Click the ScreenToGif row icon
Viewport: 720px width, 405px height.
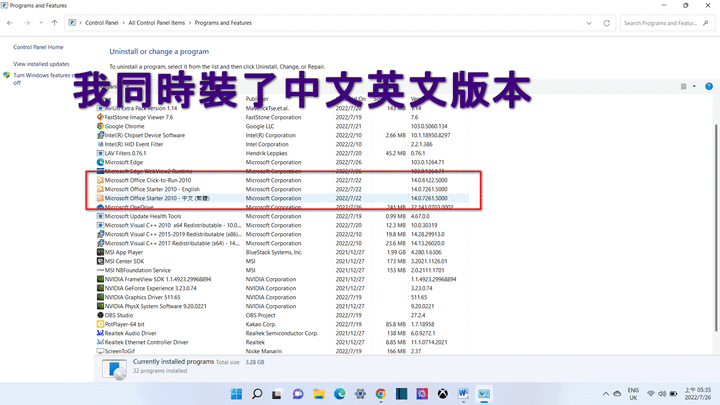point(100,351)
